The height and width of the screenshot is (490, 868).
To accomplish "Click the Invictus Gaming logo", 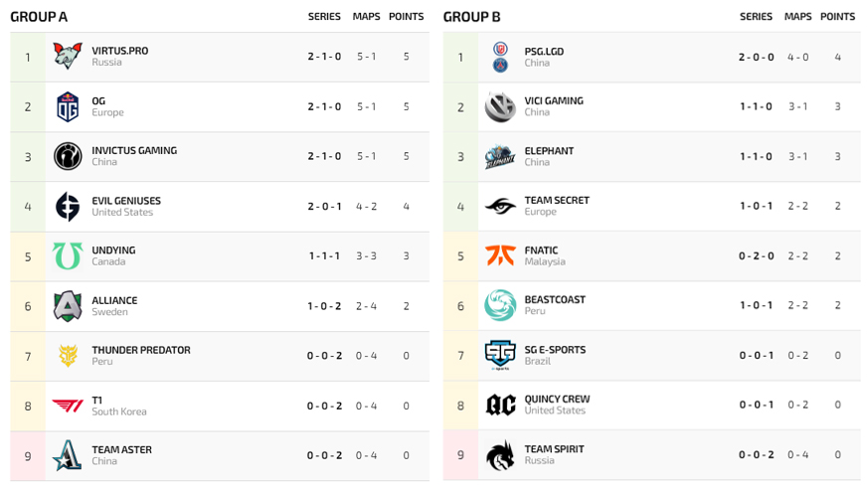I will (x=68, y=156).
